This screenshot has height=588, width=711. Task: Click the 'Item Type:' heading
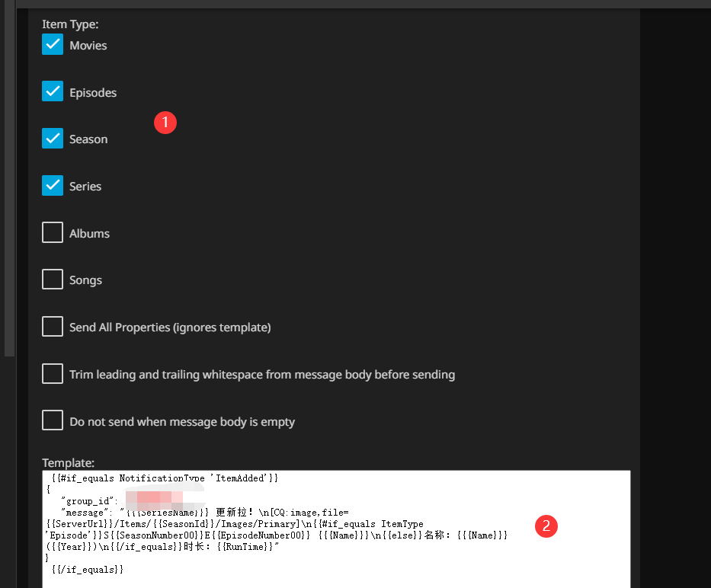point(70,24)
